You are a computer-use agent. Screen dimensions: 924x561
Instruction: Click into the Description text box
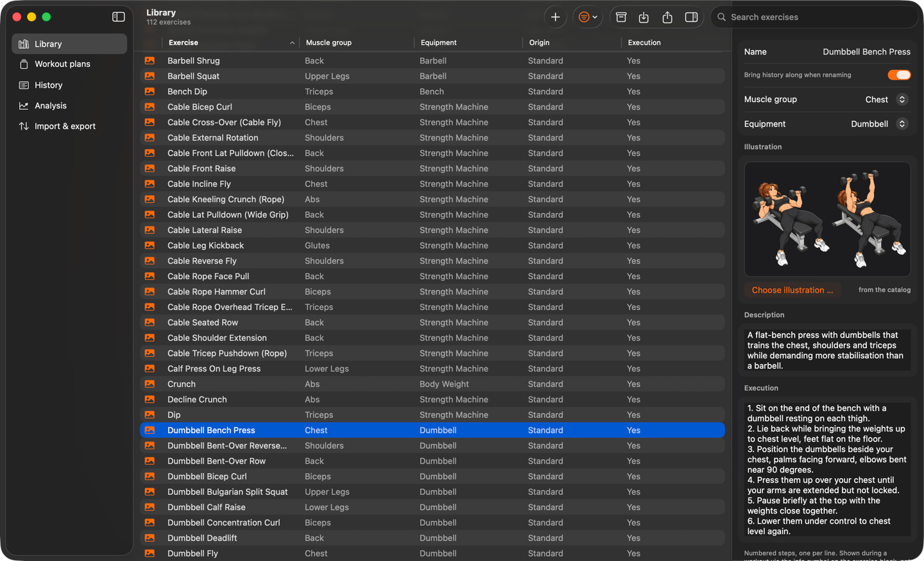[x=827, y=350]
